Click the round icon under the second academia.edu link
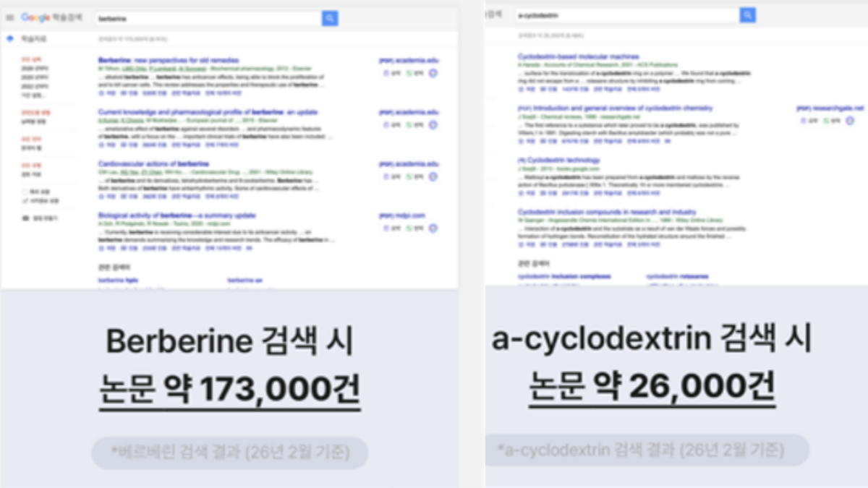 click(x=433, y=125)
